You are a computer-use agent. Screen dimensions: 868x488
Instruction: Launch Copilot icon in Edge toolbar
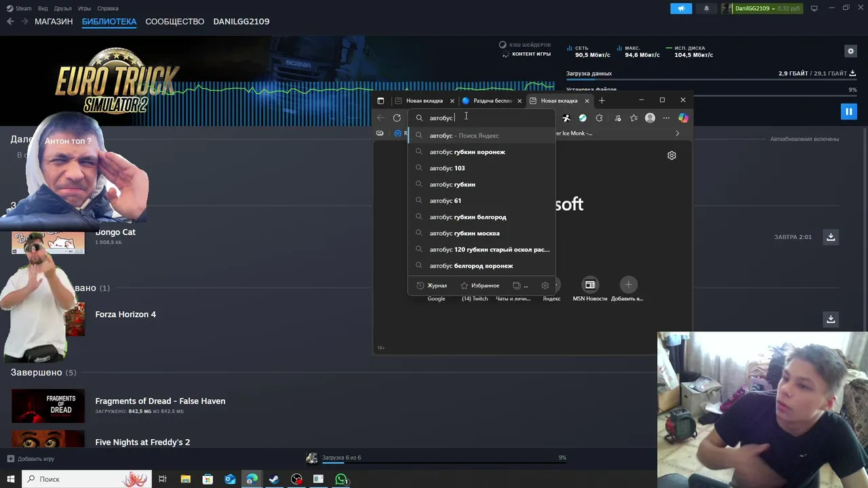click(x=683, y=118)
